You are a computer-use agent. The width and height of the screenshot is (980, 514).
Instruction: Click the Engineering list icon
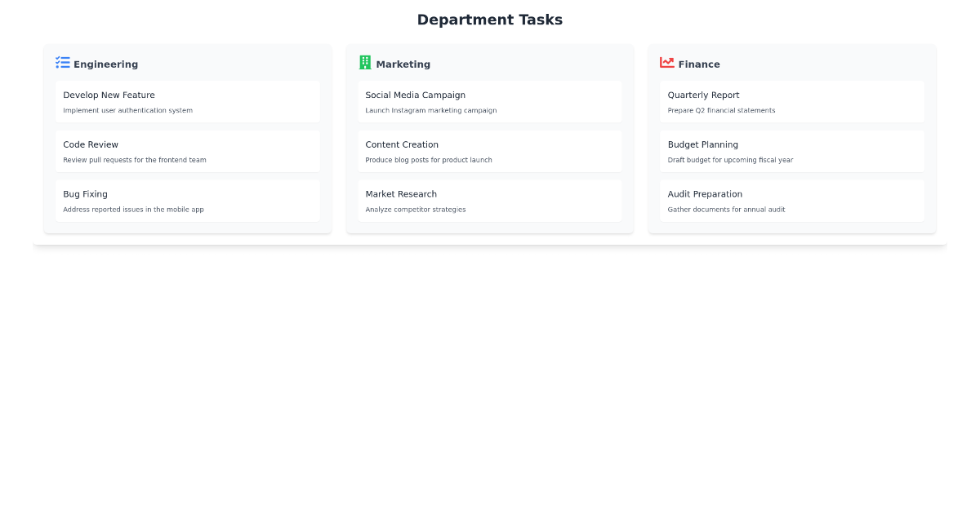click(62, 62)
